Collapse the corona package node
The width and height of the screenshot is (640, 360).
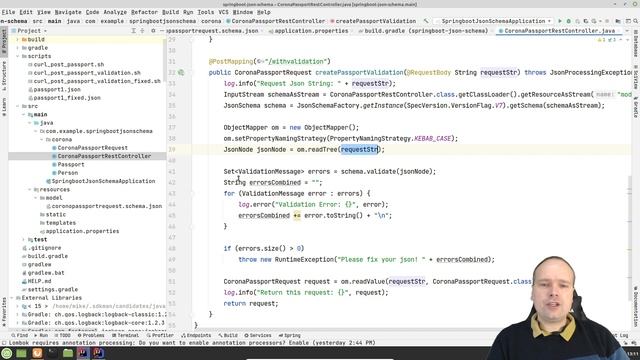coord(42,140)
